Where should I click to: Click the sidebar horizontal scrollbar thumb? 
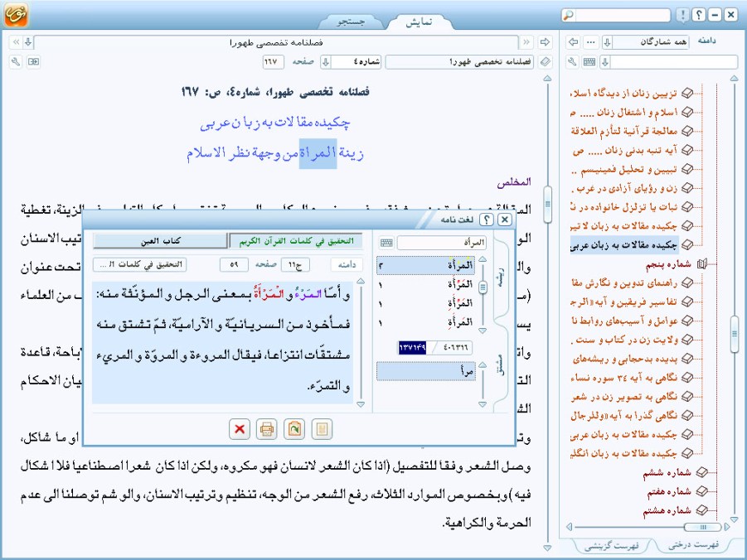pyautogui.click(x=702, y=527)
